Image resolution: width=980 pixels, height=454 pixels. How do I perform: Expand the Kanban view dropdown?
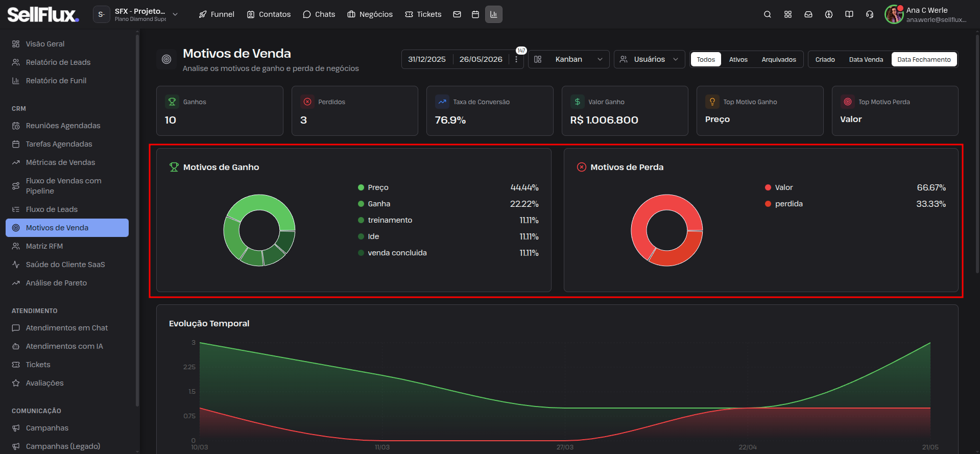tap(569, 59)
